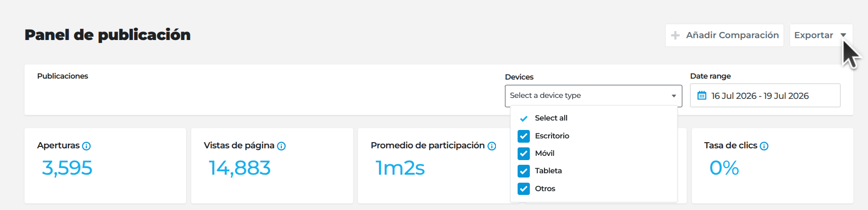Open the date range field 16 Jul 2026
868x210 pixels.
[765, 96]
